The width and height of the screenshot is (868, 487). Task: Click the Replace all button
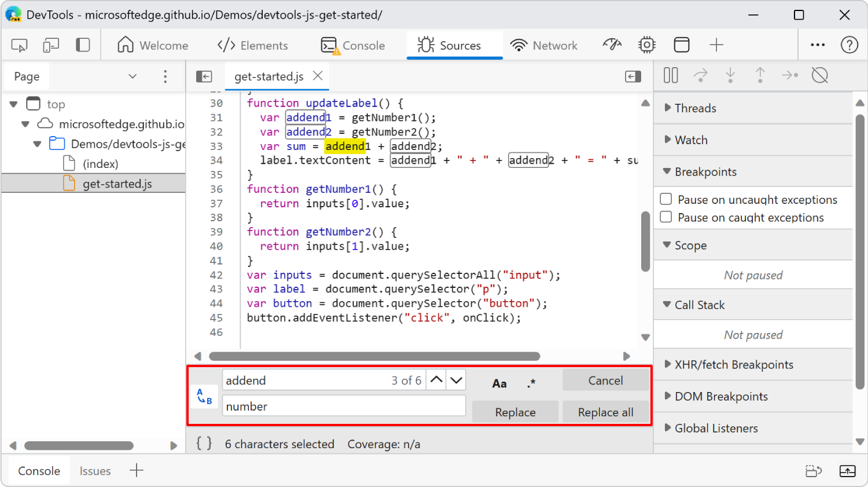pyautogui.click(x=605, y=412)
